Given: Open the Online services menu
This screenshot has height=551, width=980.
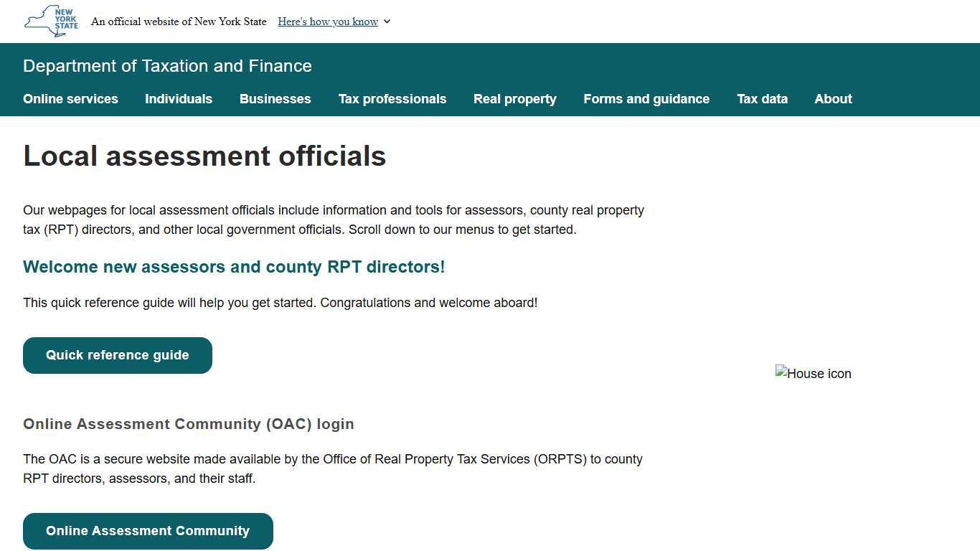Looking at the screenshot, I should coord(70,99).
